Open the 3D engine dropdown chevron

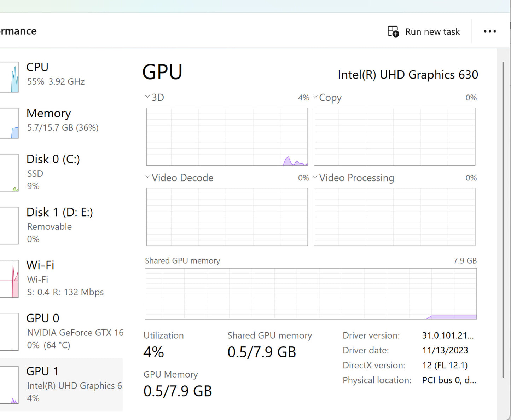click(x=147, y=97)
